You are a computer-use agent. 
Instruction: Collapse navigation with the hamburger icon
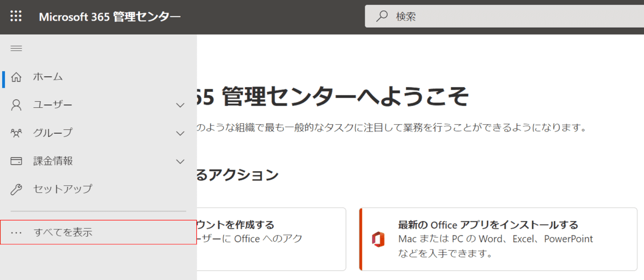click(x=16, y=49)
